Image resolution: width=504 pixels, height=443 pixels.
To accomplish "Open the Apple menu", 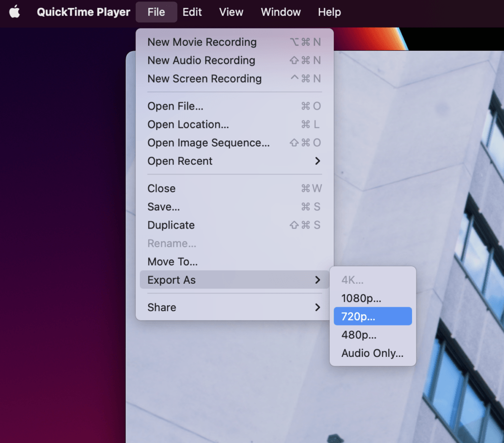I will [14, 12].
